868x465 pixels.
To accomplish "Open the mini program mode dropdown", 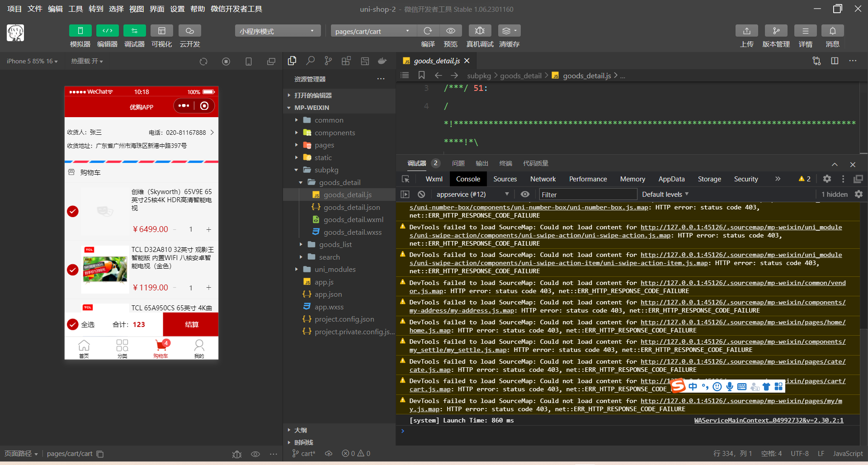I will click(x=277, y=31).
